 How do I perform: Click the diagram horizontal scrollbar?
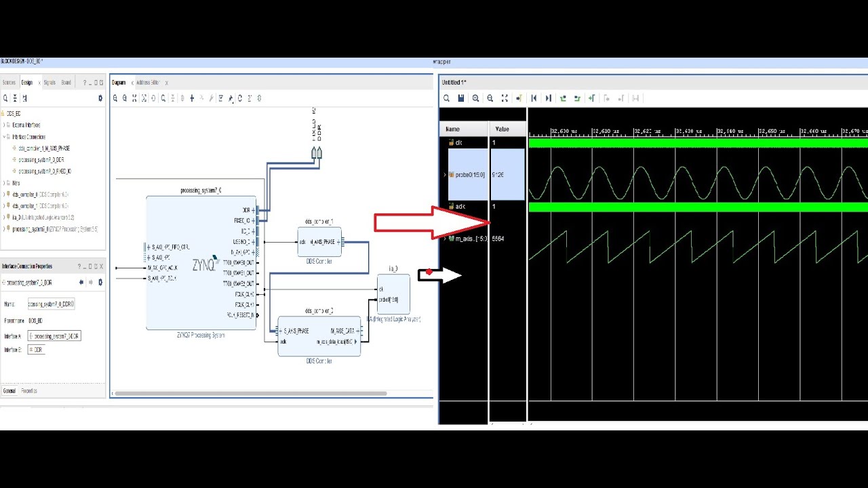pos(251,393)
